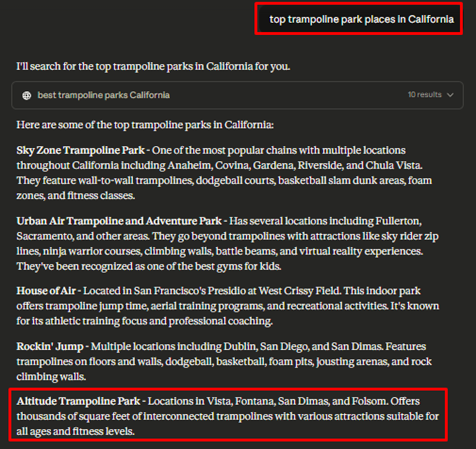Click 'Here are some of the top trampoline parks' line
This screenshot has height=449, width=476.
point(145,125)
